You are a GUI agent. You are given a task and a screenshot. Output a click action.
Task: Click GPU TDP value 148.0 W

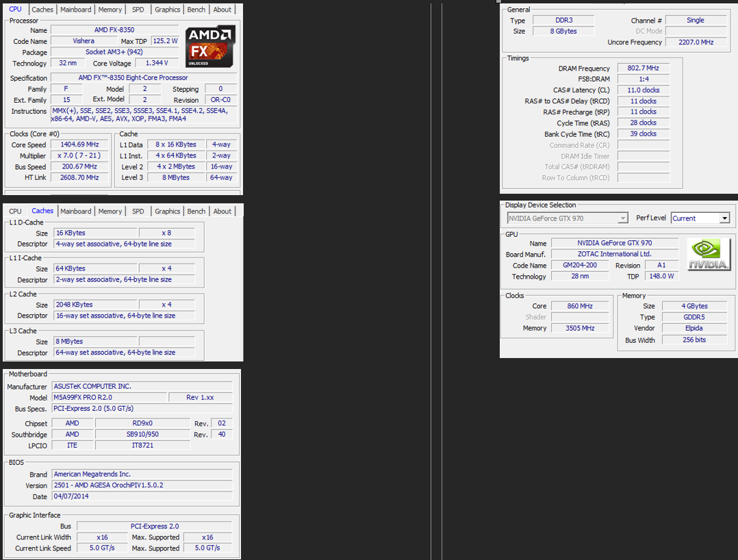tap(661, 277)
